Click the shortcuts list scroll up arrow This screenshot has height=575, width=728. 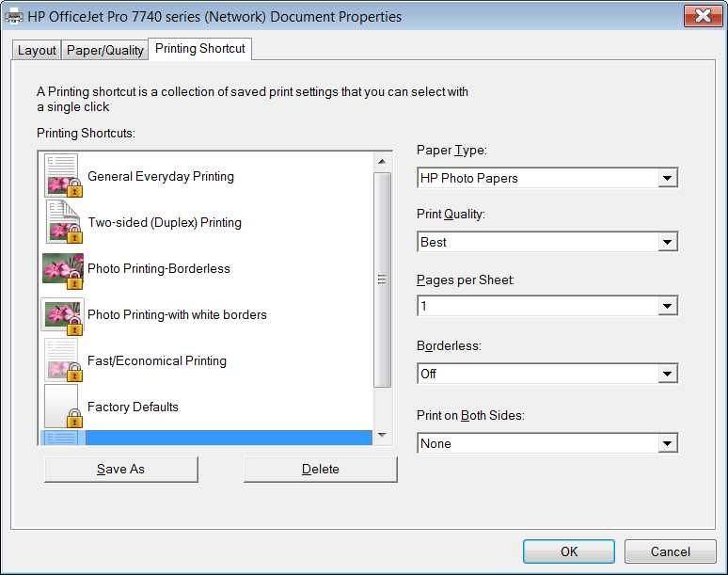[382, 162]
